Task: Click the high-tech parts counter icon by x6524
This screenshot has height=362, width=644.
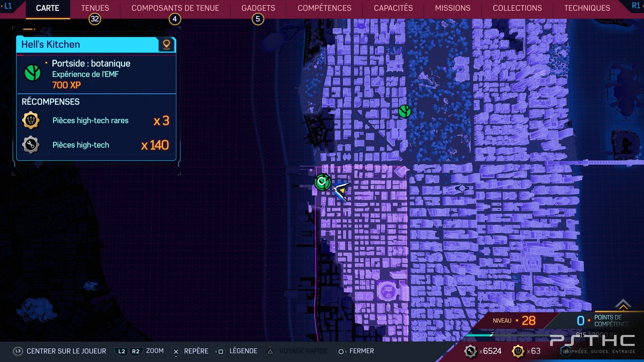Action: click(x=470, y=351)
